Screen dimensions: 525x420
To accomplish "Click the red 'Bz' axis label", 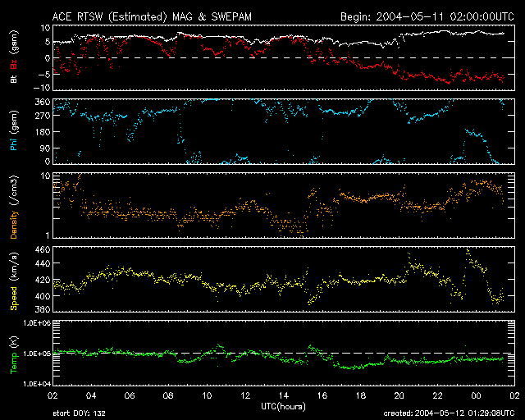I will (x=14, y=64).
